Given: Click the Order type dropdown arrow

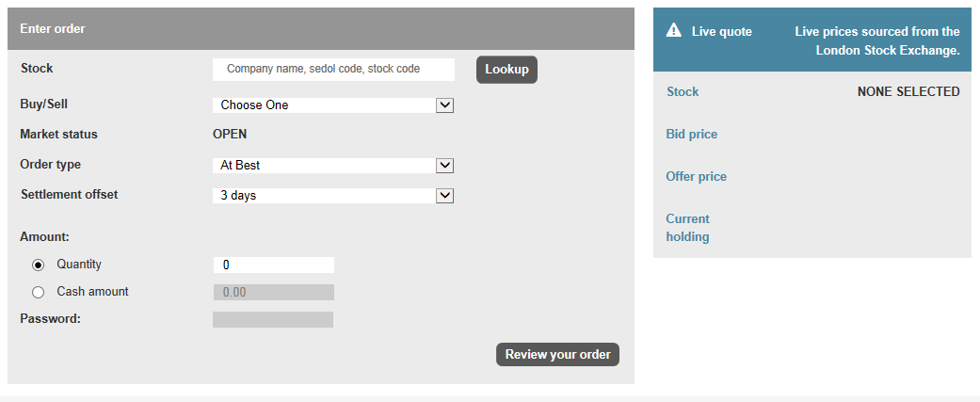Looking at the screenshot, I should [x=444, y=166].
